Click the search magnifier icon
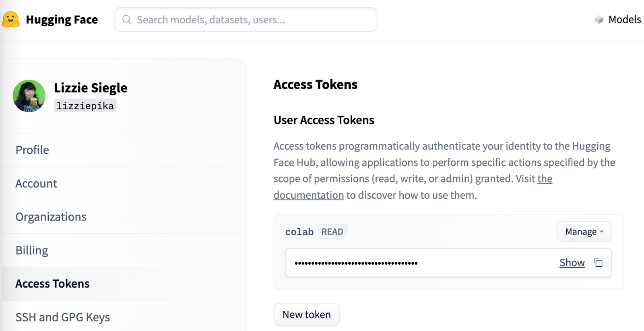The width and height of the screenshot is (644, 331). 127,19
